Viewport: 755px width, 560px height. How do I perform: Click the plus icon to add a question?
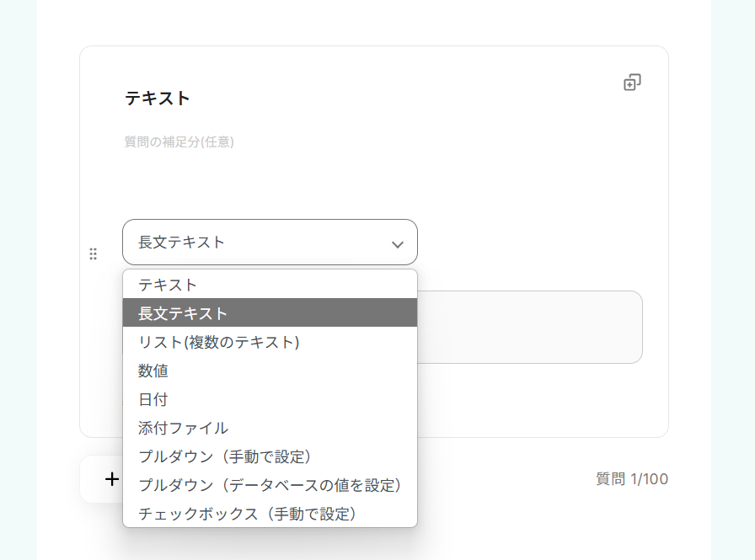tap(112, 479)
